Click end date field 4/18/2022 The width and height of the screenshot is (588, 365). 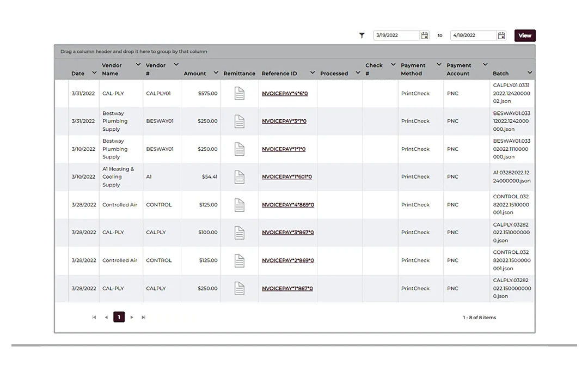[x=473, y=35]
